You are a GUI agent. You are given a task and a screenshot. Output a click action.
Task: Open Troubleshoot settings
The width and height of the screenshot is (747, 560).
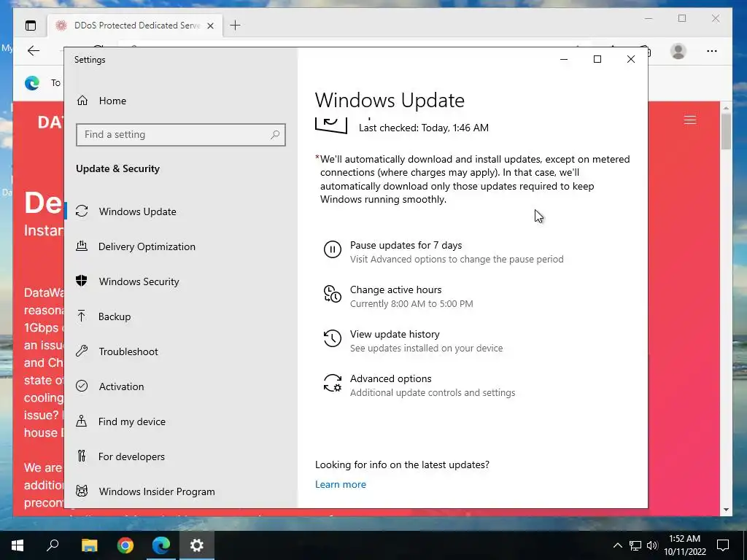coord(181,351)
